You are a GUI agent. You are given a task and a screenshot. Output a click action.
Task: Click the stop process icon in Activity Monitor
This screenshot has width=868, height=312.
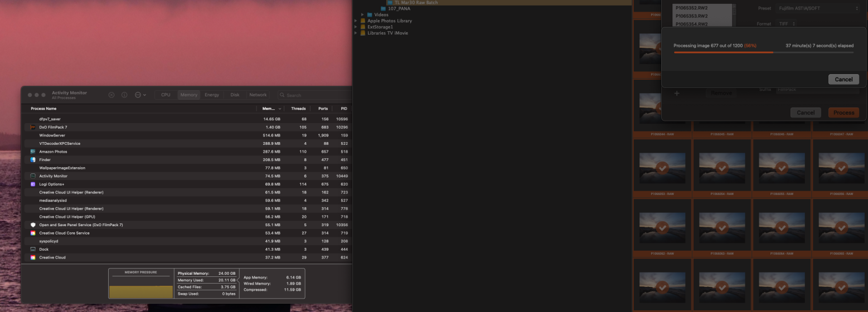[111, 95]
